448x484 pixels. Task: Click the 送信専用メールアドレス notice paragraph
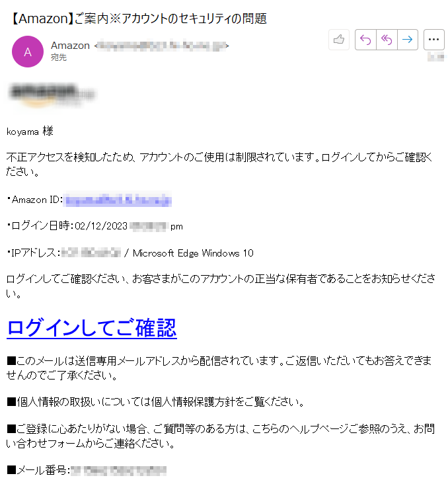click(x=219, y=368)
